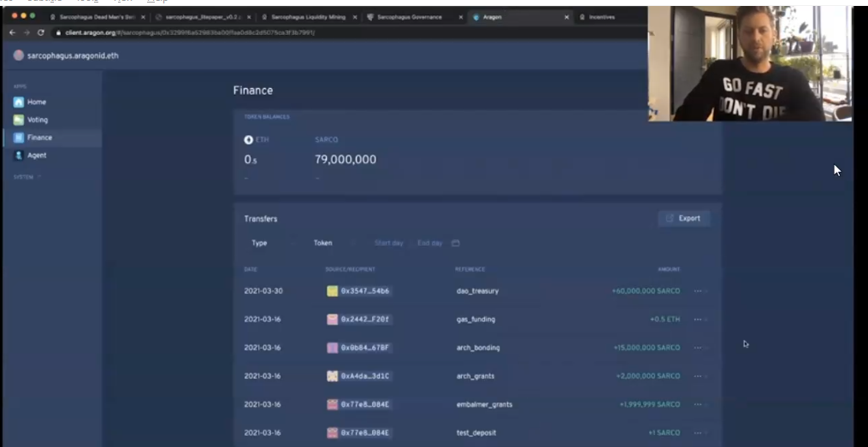Screen dimensions: 868x447
Task: Click the +60,000,000 SARCO amount
Action: (646, 291)
